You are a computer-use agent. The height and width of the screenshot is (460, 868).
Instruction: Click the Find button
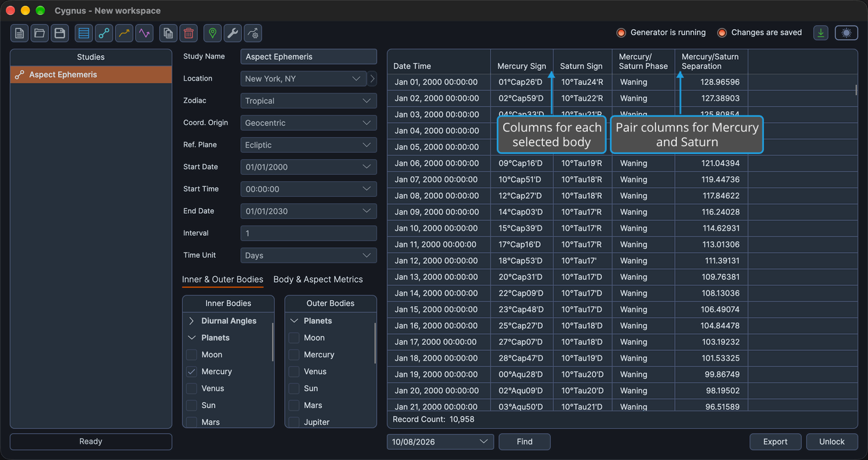[x=525, y=442]
